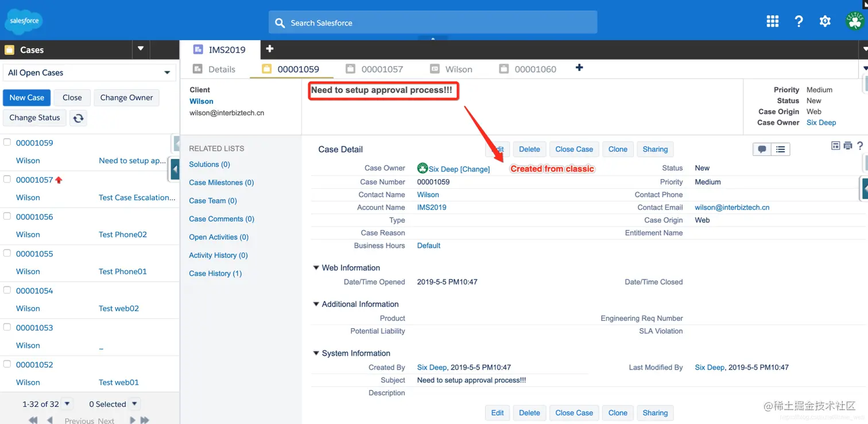The height and width of the screenshot is (424, 868).
Task: Switch to the 00001060 subtab
Action: pos(528,69)
